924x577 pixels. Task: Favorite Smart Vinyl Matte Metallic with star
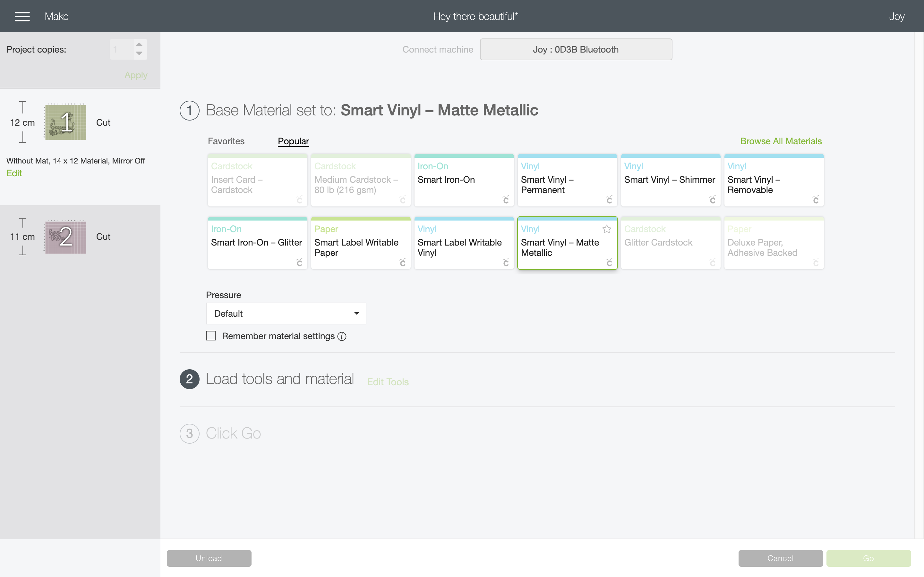click(x=606, y=229)
